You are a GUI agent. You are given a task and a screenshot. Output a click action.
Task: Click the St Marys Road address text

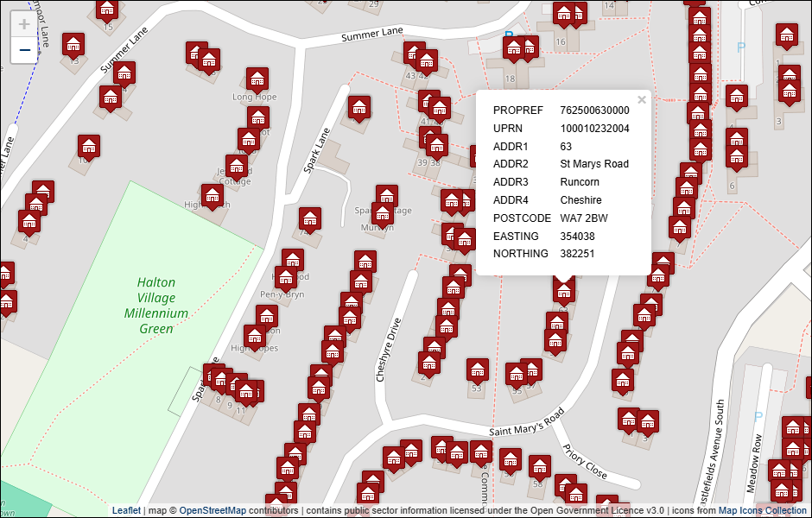point(594,164)
